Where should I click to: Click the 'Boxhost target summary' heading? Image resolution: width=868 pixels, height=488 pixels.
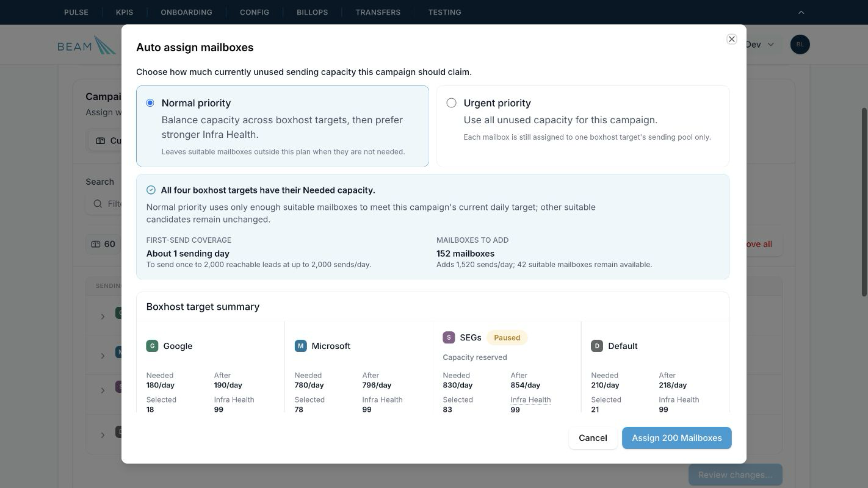pyautogui.click(x=203, y=307)
